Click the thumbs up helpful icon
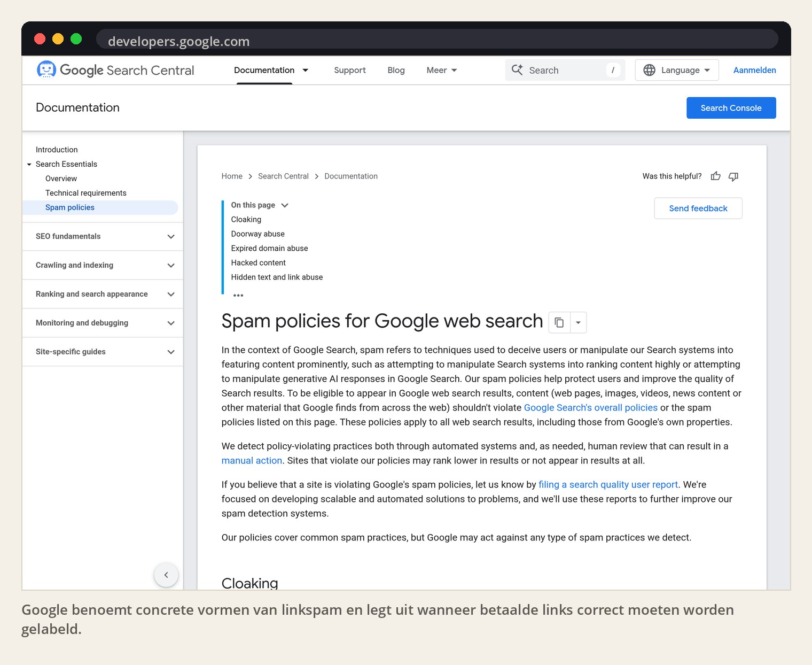Image resolution: width=812 pixels, height=665 pixels. tap(716, 176)
